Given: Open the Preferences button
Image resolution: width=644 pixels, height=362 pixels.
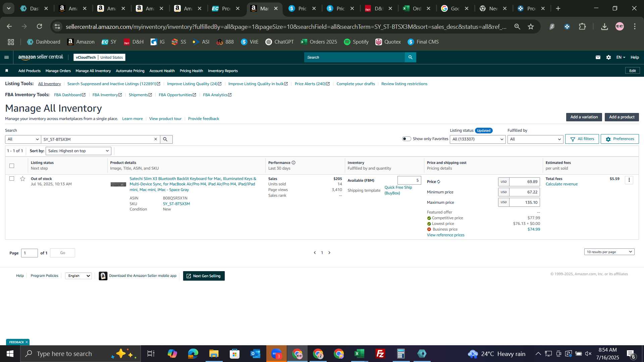Looking at the screenshot, I should click(620, 139).
